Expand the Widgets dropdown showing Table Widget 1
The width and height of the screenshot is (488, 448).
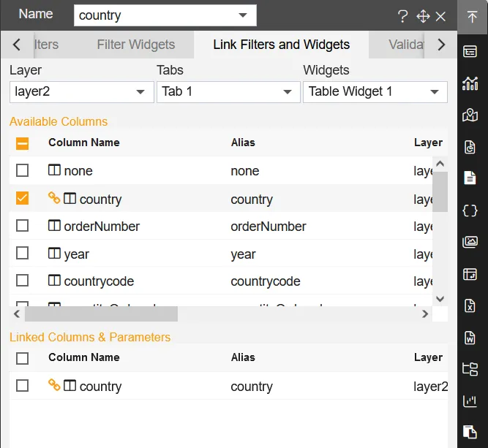point(374,92)
